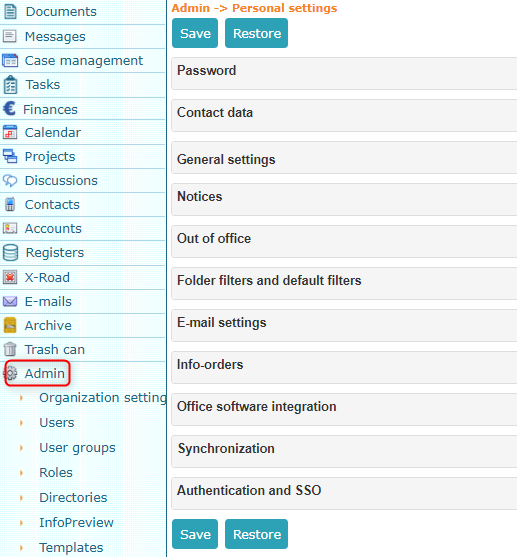Click the top Save button
Screen dimensions: 517x557
tap(195, 33)
